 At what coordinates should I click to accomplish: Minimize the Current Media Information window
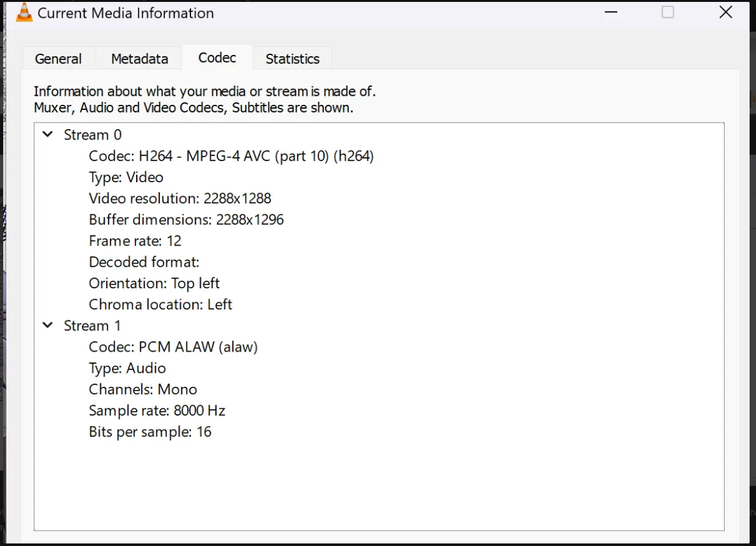tap(611, 12)
